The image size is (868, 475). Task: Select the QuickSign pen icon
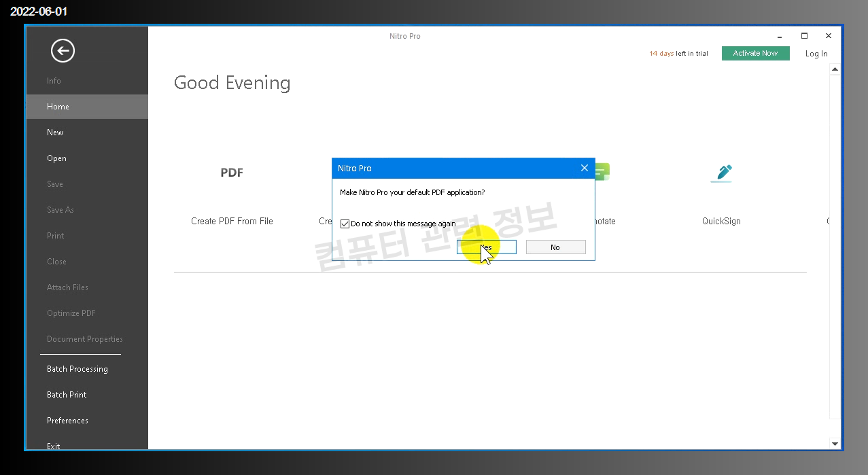(721, 173)
